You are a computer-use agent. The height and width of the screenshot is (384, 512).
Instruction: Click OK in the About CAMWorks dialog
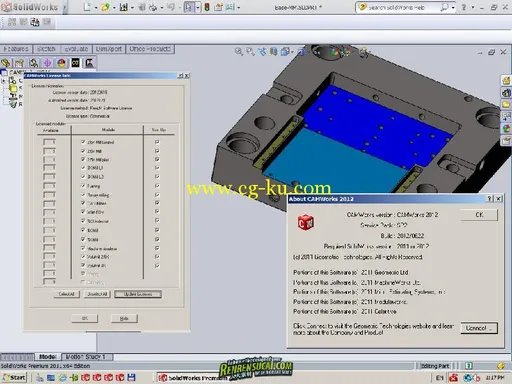(x=479, y=215)
